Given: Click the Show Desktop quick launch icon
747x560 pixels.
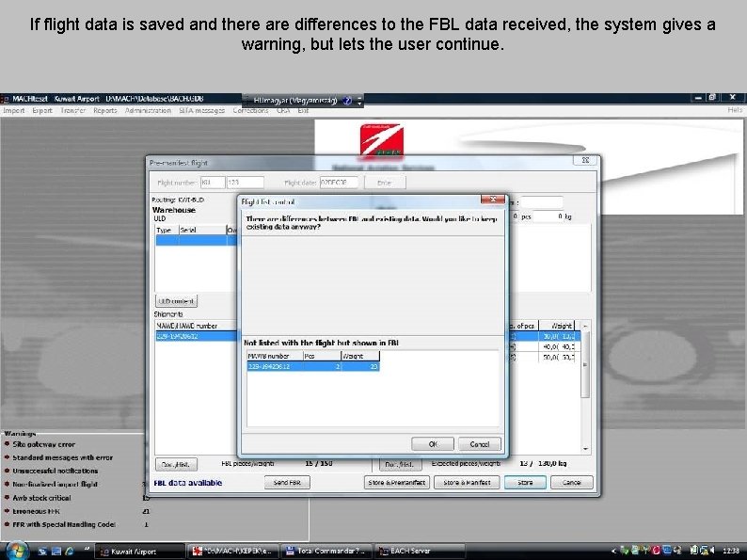Looking at the screenshot, I should coord(42,551).
